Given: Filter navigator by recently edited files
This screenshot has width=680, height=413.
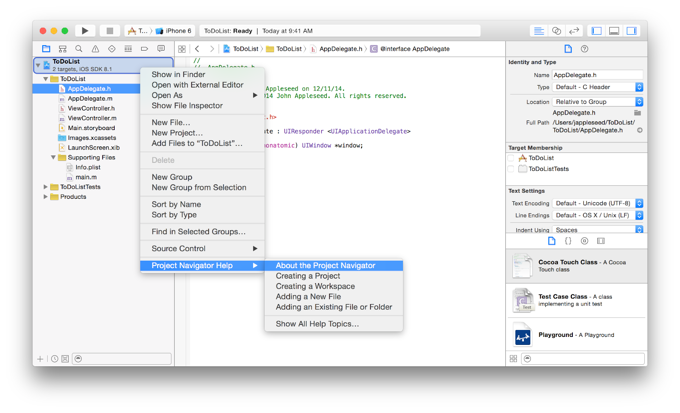Looking at the screenshot, I should 54,359.
